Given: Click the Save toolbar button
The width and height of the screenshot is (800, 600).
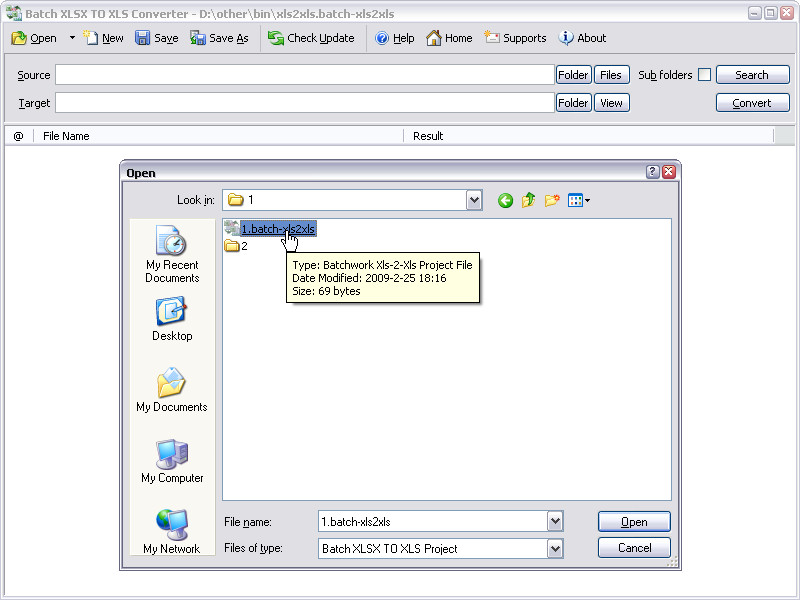Looking at the screenshot, I should click(x=157, y=38).
